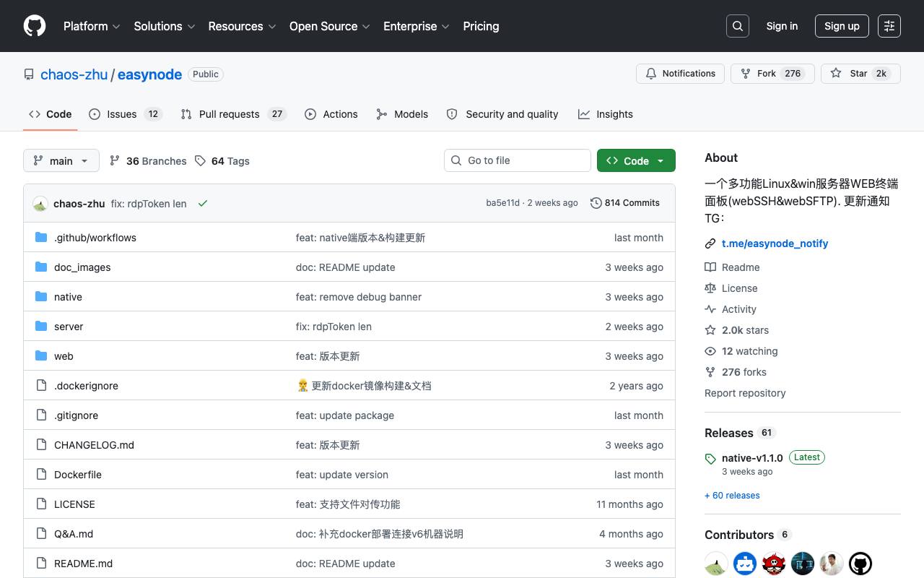924x578 pixels.
Task: Click the Readme book icon in About
Action: point(710,267)
